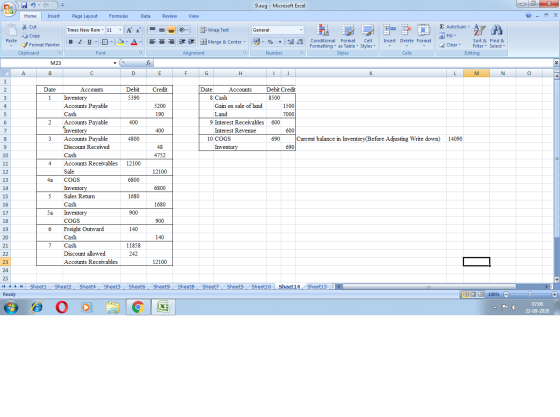Save workbook from Quick Access toolbar
The height and width of the screenshot is (417, 560).
[24, 5]
